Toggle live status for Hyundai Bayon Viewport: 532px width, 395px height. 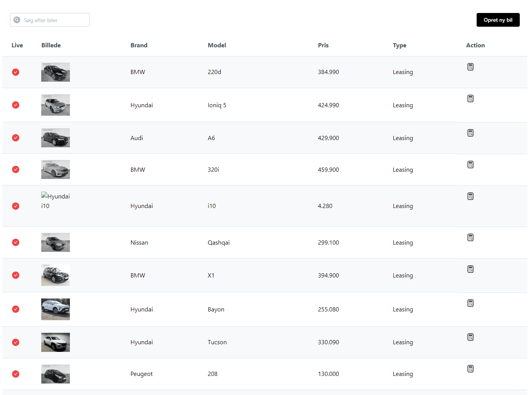[16, 309]
